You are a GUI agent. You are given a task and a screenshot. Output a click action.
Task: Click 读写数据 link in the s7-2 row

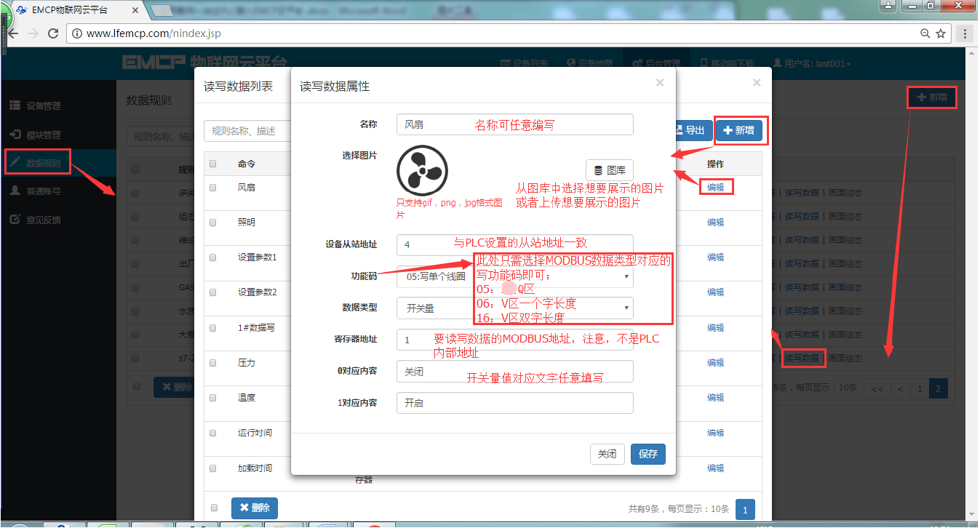point(802,358)
